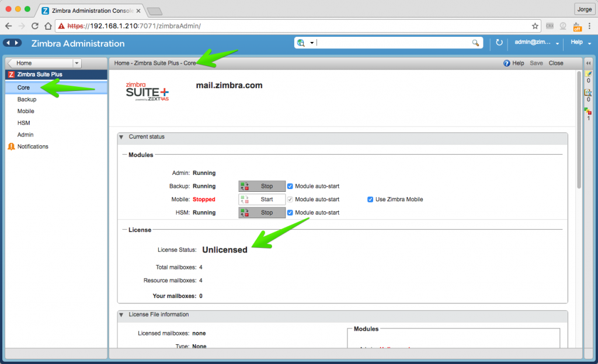The height and width of the screenshot is (364, 598).
Task: Click the Stopped status of Mobile
Action: click(x=204, y=199)
